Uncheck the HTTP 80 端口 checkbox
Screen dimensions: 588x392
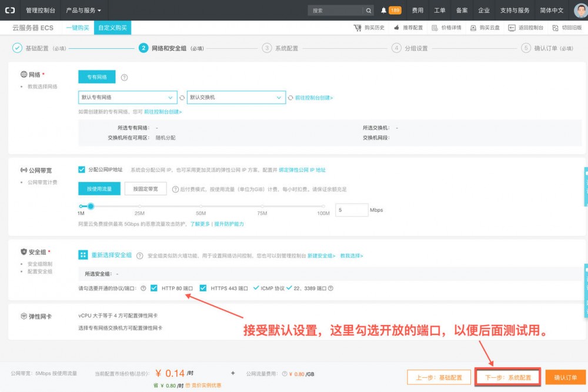click(x=153, y=288)
